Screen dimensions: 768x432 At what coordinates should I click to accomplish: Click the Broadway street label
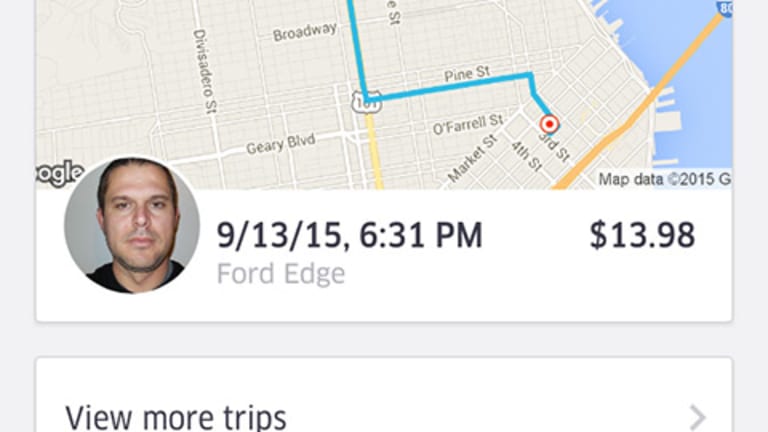click(304, 32)
